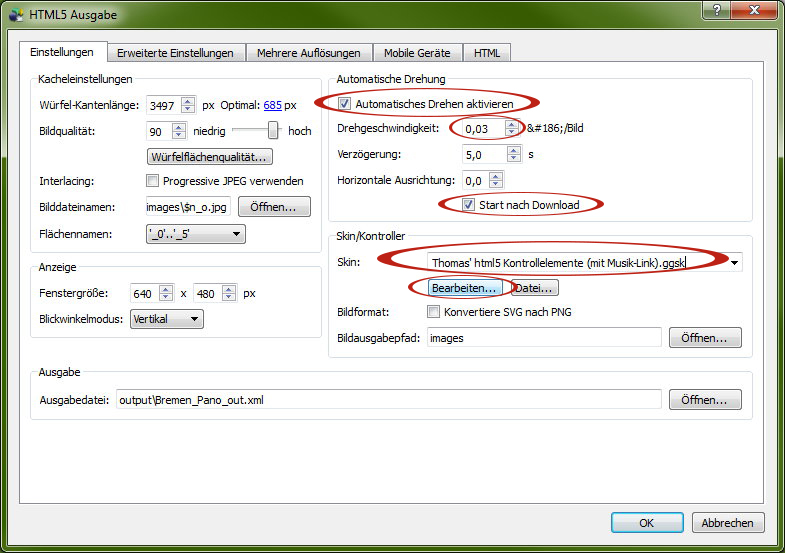Increase Drehgeschwindigkeit with the spinner up arrow
This screenshot has height=553, width=785.
click(x=513, y=124)
